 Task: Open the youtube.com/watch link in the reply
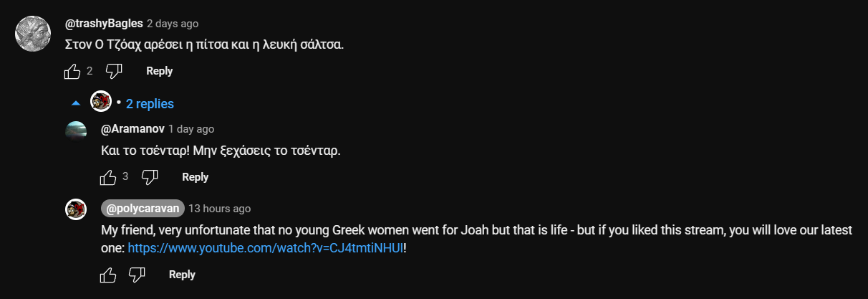coord(266,248)
